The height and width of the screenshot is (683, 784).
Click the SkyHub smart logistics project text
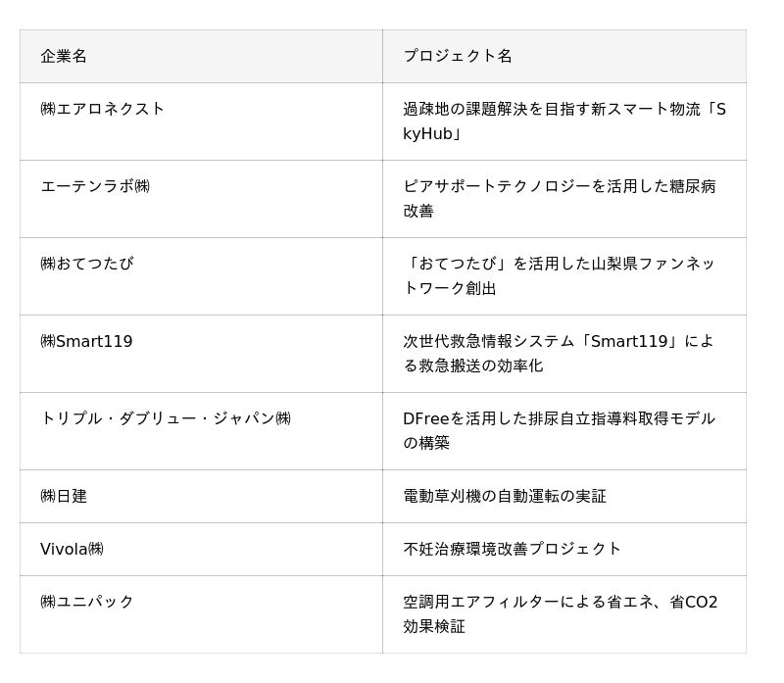563,122
